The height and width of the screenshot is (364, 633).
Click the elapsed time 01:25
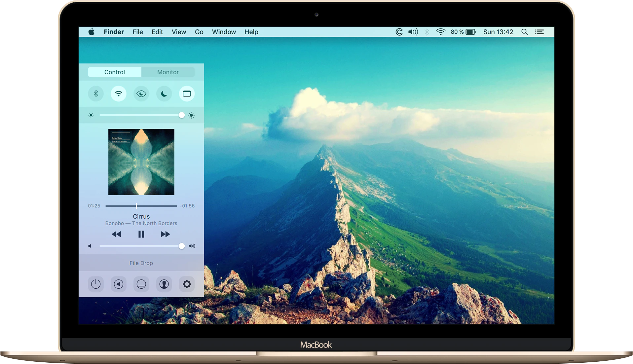point(94,206)
